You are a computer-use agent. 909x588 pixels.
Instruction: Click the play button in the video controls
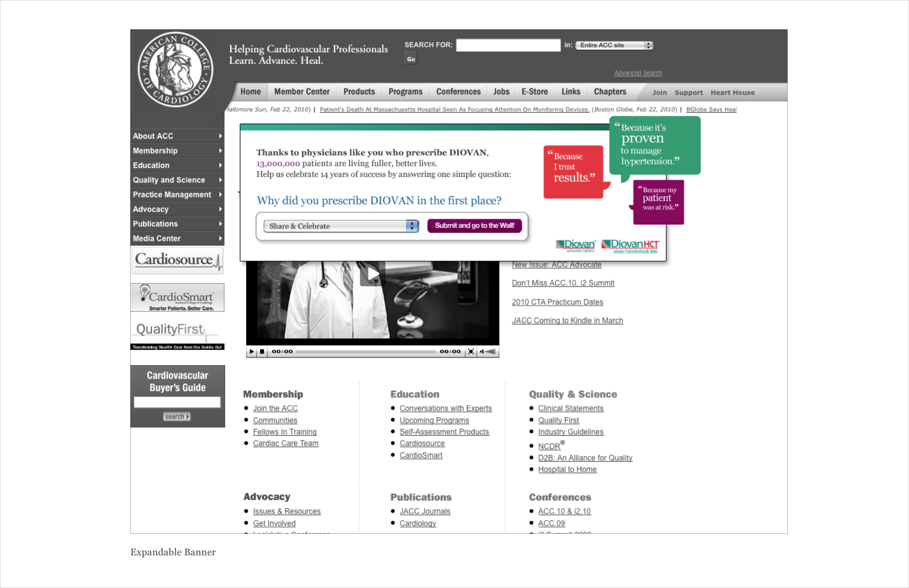tap(251, 351)
